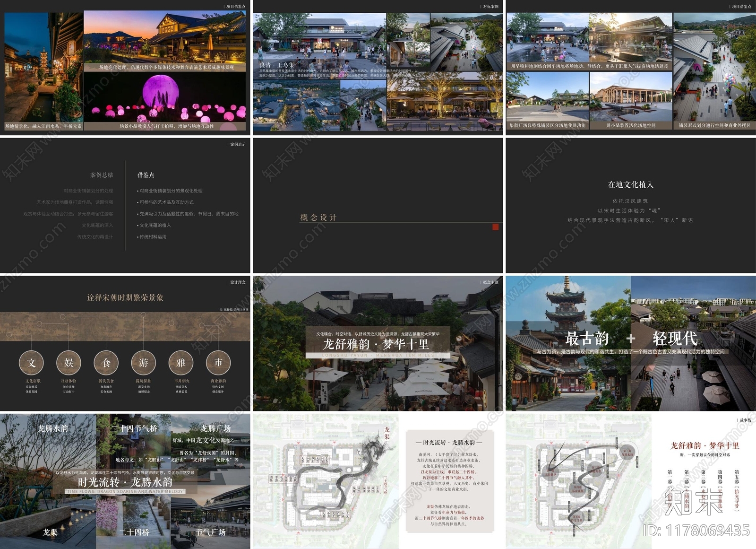Viewport: 756px width, 549px height.
Task: Click the 设计理念 header tag
Action: 237,282
